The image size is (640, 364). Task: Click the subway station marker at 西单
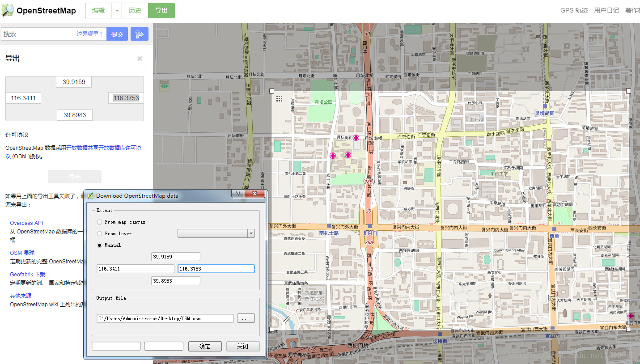(554, 229)
